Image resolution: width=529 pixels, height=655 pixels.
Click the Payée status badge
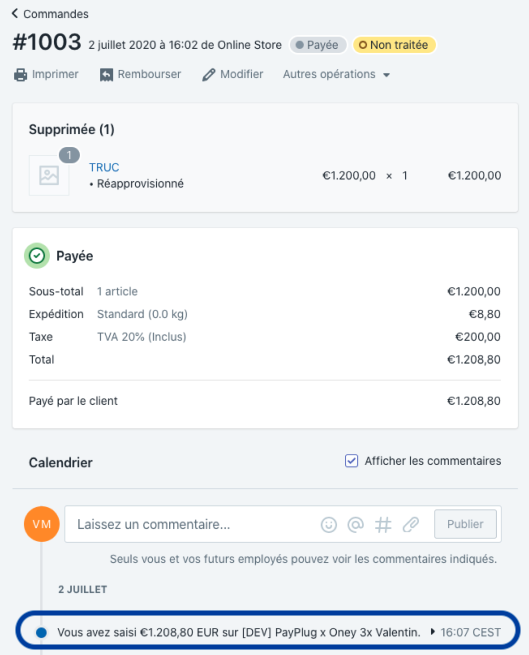318,45
